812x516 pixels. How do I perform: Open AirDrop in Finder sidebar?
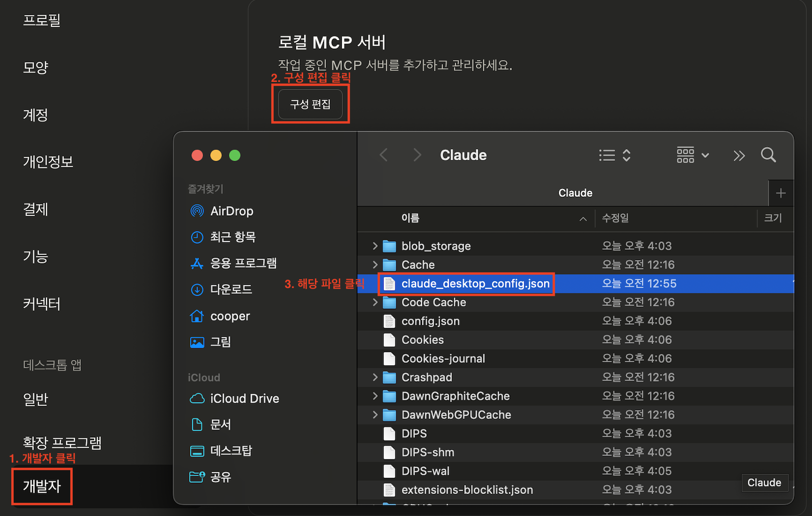[x=221, y=211]
